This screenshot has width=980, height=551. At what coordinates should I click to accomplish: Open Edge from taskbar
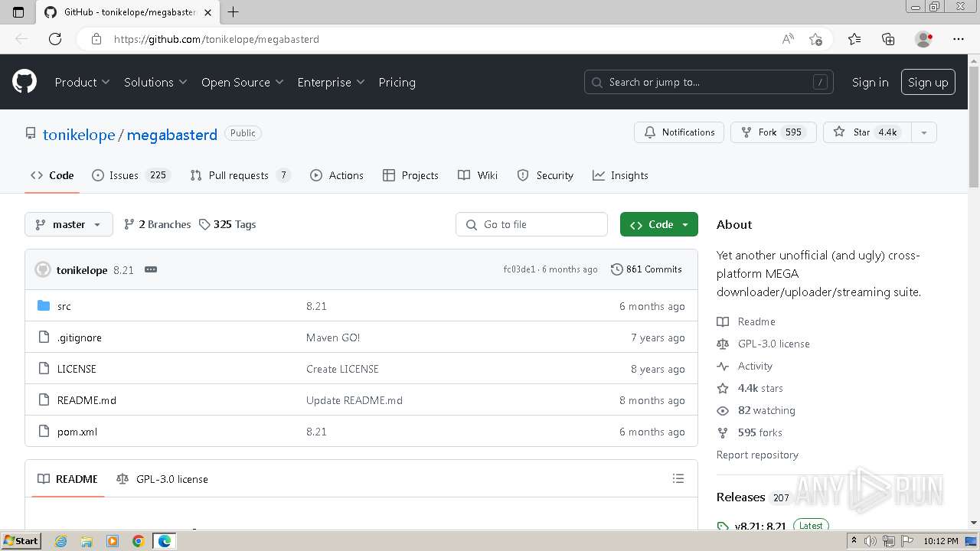coord(165,541)
